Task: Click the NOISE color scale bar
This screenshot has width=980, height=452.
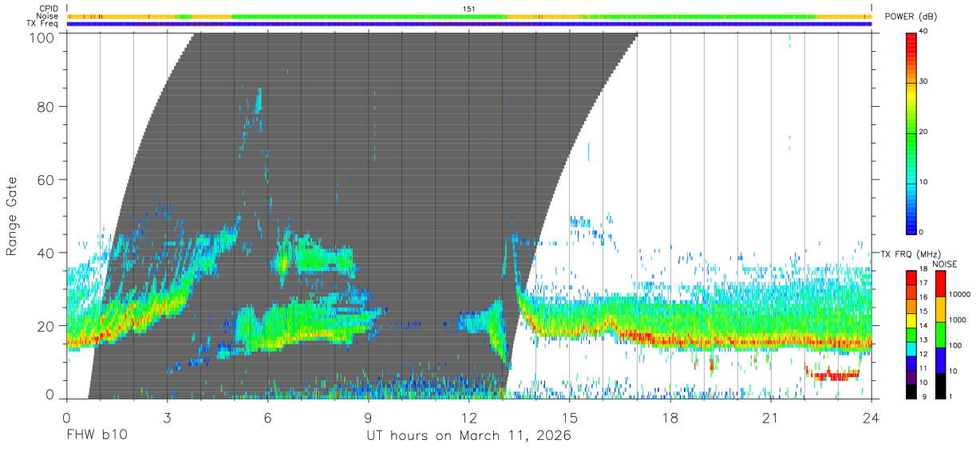Action: 940,335
